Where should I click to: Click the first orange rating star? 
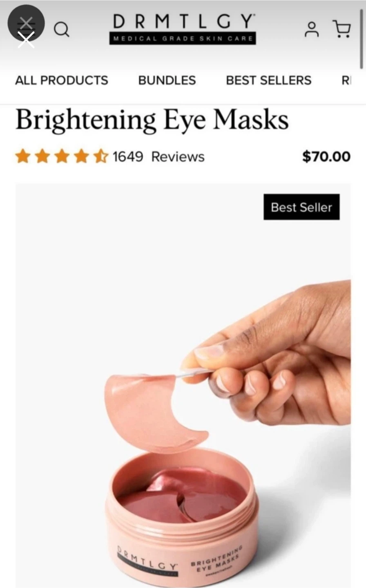(x=23, y=156)
